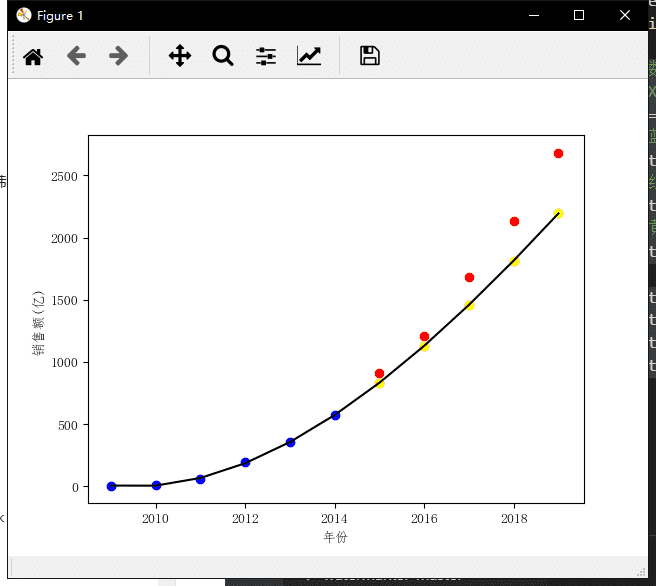Screen dimensions: 656x586
Task: Close the Figure 1 window
Action: (x=625, y=15)
